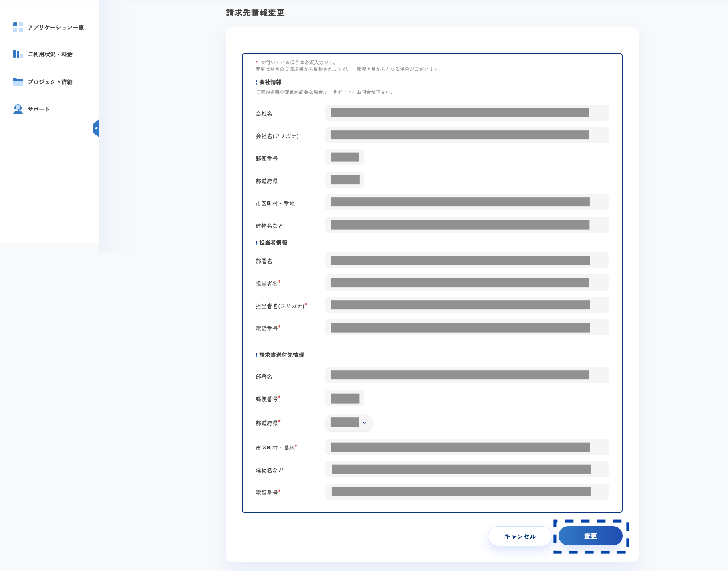Image resolution: width=728 pixels, height=571 pixels.
Task: Click the 電話番号 field in 担当者情報
Action: point(467,327)
